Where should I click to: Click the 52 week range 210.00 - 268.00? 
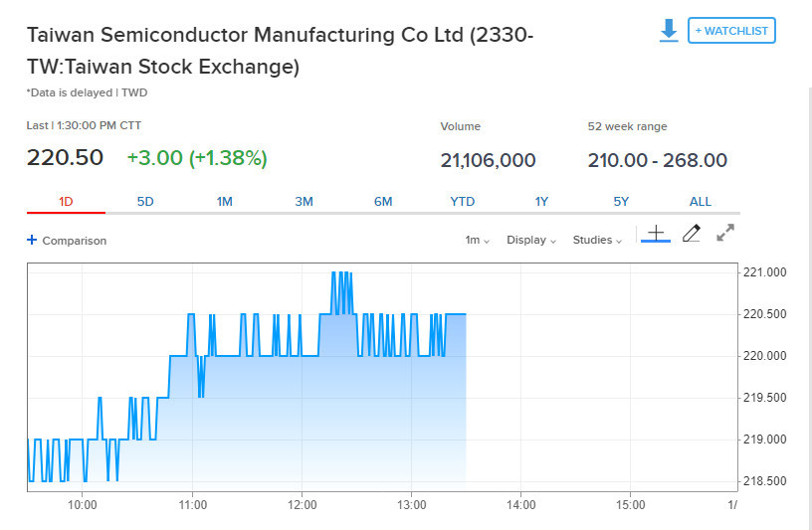657,160
